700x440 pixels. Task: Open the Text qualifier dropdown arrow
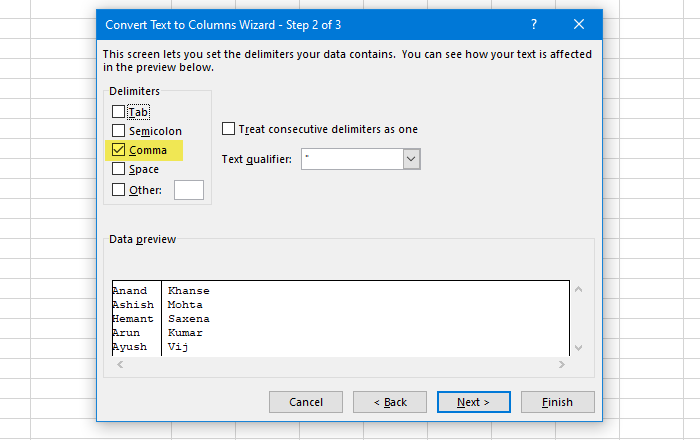tap(411, 159)
